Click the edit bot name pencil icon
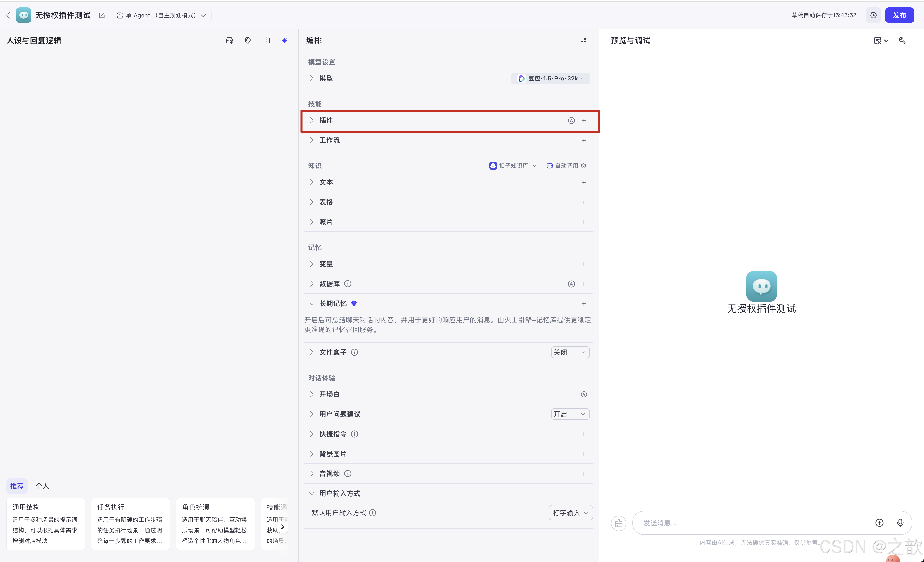Screen dimensions: 924x562 tap(102, 15)
